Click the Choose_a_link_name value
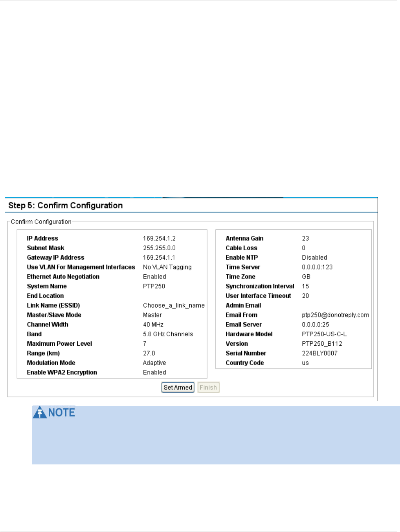Image resolution: width=400 pixels, height=532 pixels. pyautogui.click(x=174, y=305)
